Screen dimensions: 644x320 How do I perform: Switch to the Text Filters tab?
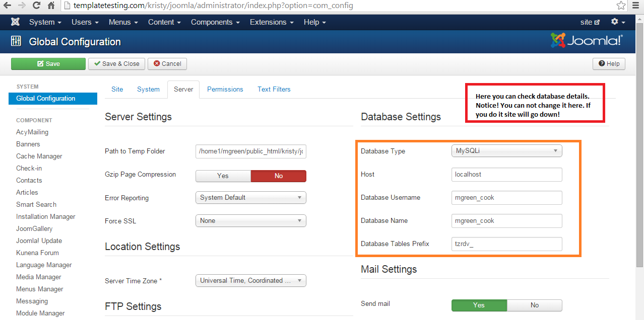(274, 89)
